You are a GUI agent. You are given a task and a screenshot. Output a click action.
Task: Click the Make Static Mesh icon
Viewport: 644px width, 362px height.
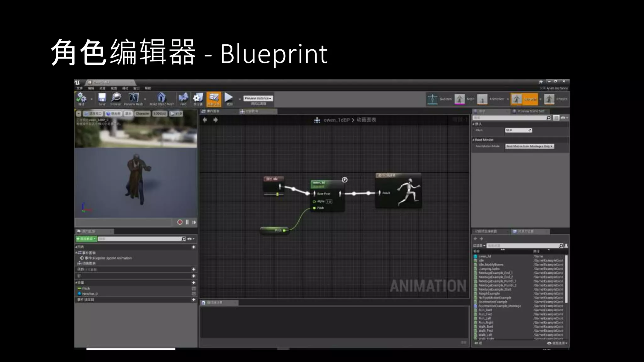[162, 97]
